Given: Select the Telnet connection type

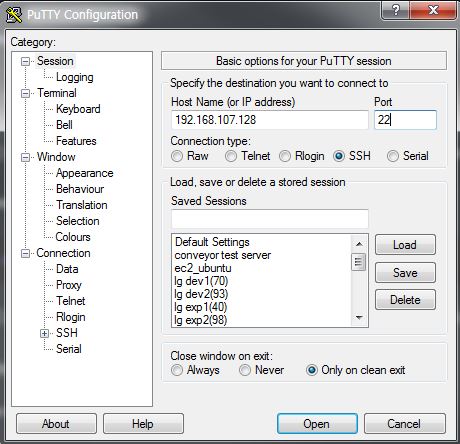Looking at the screenshot, I should point(231,156).
